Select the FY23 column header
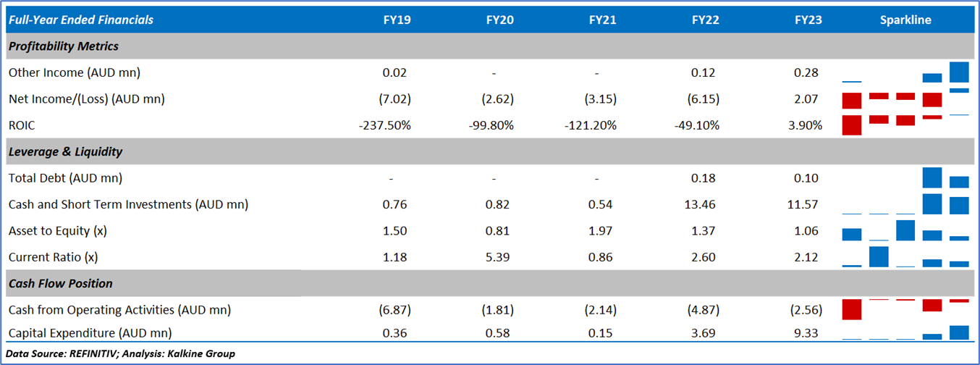980x365 pixels. click(x=808, y=20)
